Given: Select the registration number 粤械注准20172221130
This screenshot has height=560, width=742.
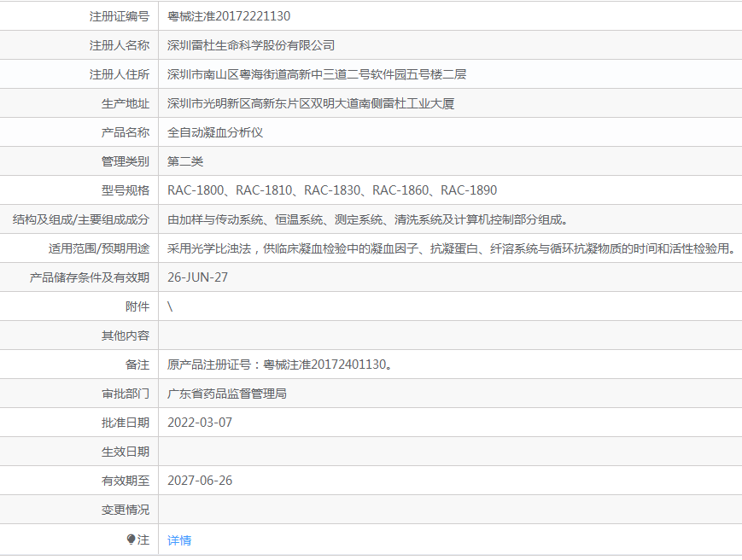Looking at the screenshot, I should tap(229, 16).
